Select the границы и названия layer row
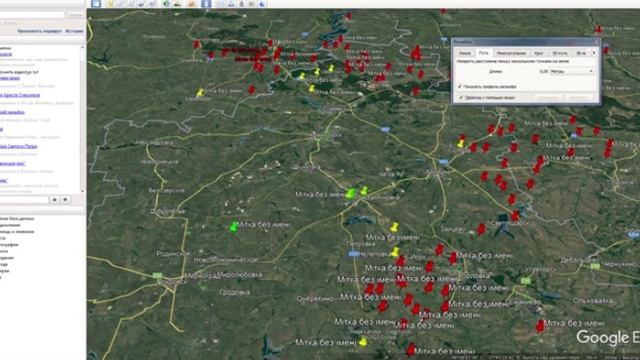Viewport: 640px width, 360px height. coord(17,232)
